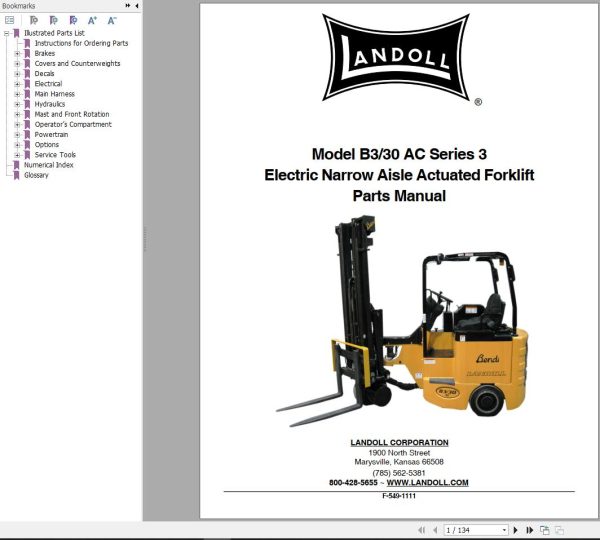Click the document number F-549-1111
The height and width of the screenshot is (540, 600).
[399, 496]
